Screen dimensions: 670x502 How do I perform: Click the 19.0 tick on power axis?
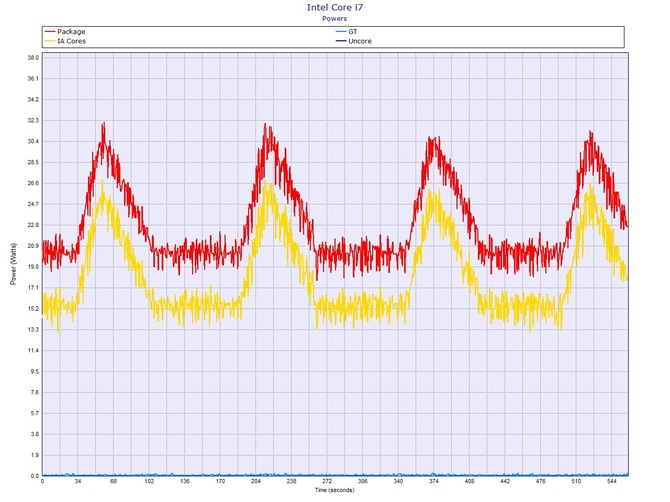pos(31,267)
